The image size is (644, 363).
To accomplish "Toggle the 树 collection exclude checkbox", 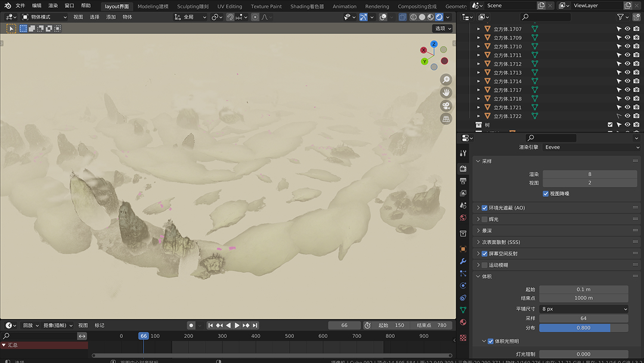I will (610, 125).
